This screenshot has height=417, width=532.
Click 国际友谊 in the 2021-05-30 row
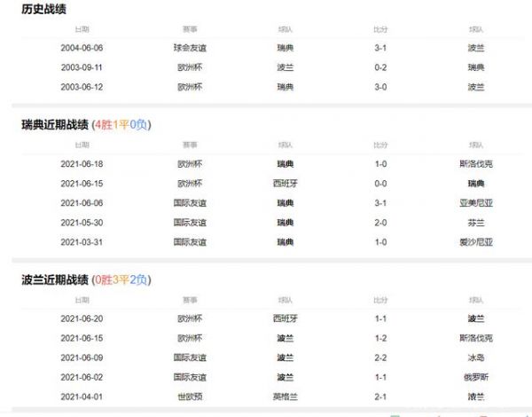[190, 223]
